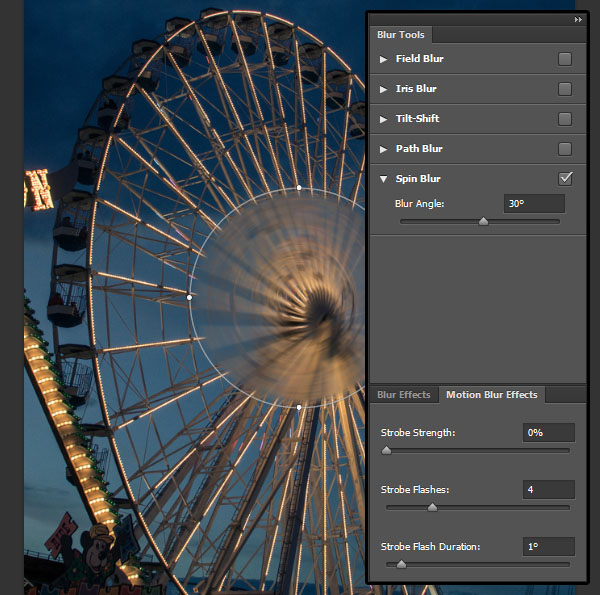
Task: Enable the Field Blur checkbox
Action: 565,59
